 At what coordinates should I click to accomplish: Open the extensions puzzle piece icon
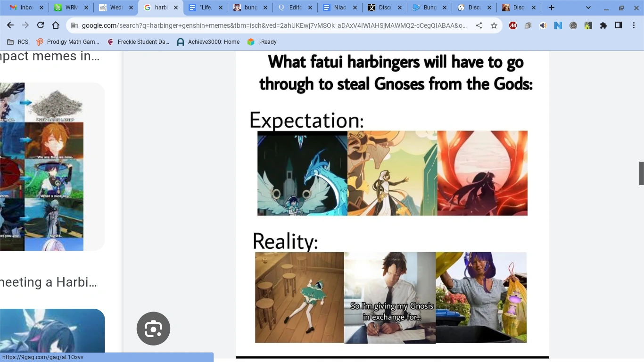(603, 25)
